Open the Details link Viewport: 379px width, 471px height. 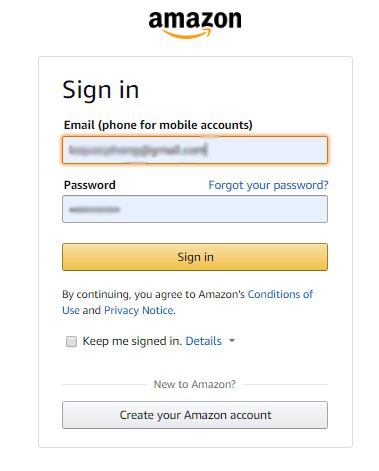coord(203,341)
